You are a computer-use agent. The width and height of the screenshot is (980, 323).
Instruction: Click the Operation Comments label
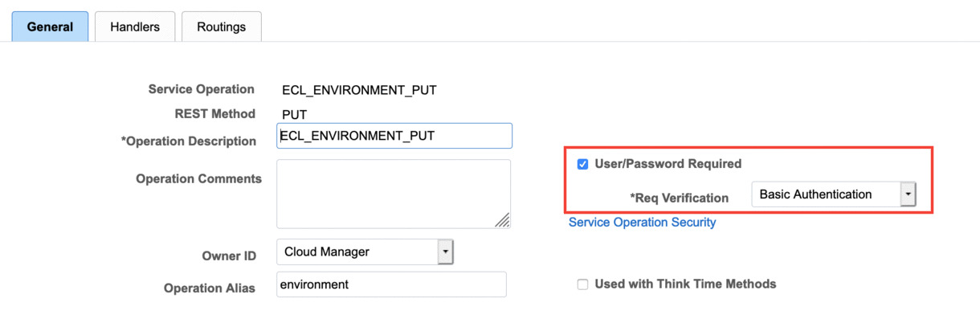tap(198, 178)
